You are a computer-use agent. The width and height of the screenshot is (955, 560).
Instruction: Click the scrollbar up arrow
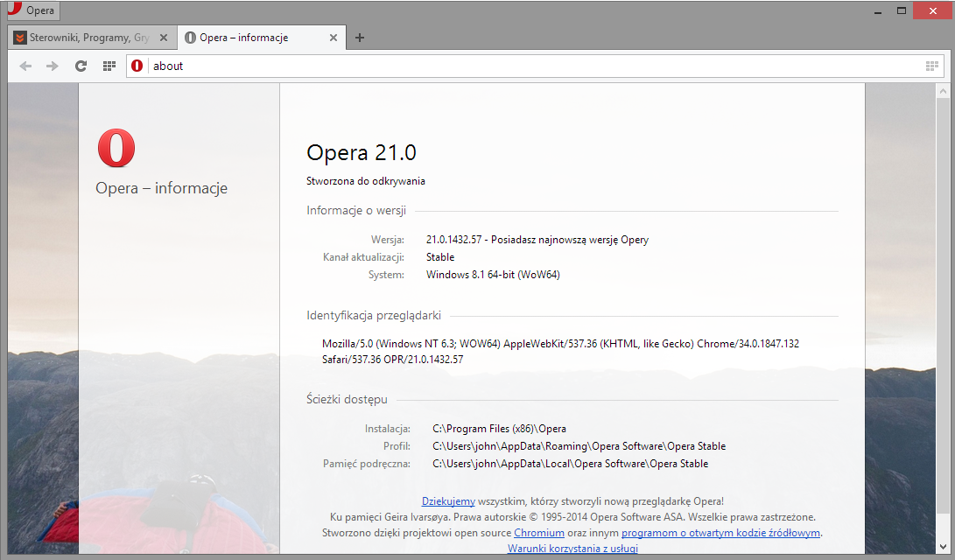943,91
